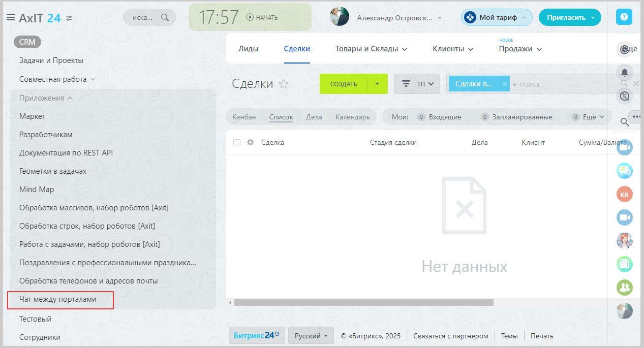
Task: Open grid settings gear icon
Action: coord(250,143)
